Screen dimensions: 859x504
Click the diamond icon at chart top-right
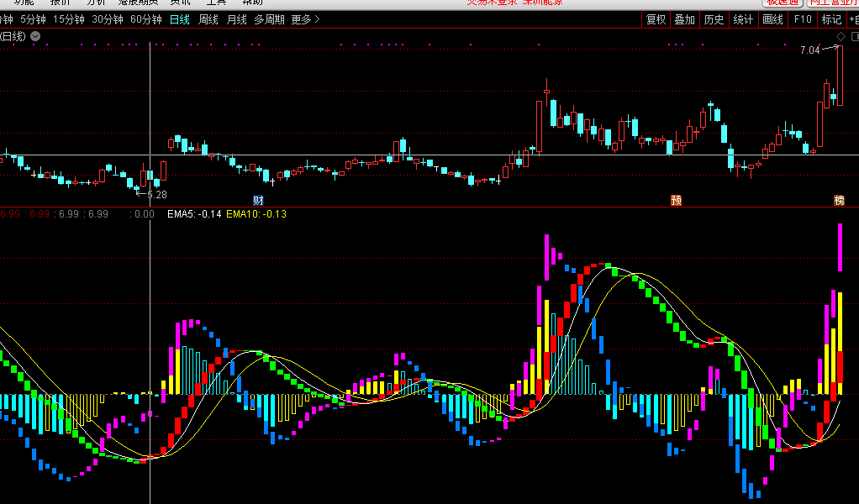(841, 37)
